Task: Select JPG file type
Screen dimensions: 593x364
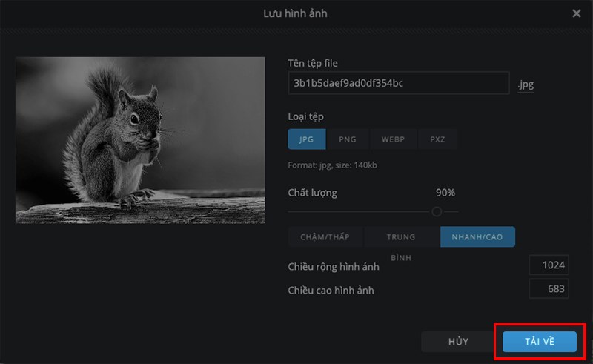Action: [307, 139]
